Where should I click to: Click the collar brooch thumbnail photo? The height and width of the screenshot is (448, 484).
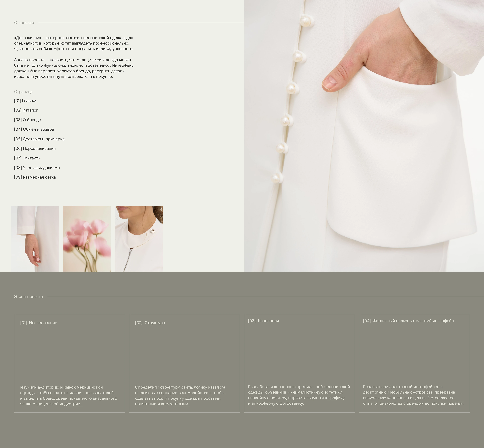(x=139, y=239)
